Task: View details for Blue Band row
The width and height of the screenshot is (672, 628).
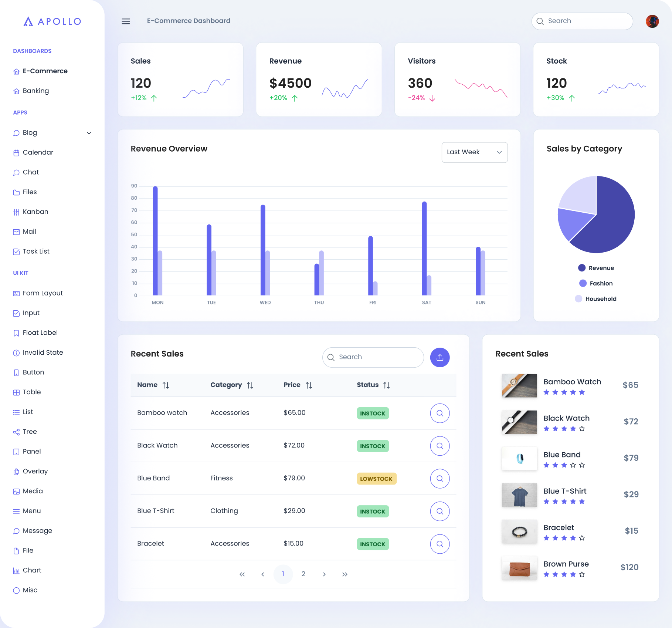Action: click(440, 479)
